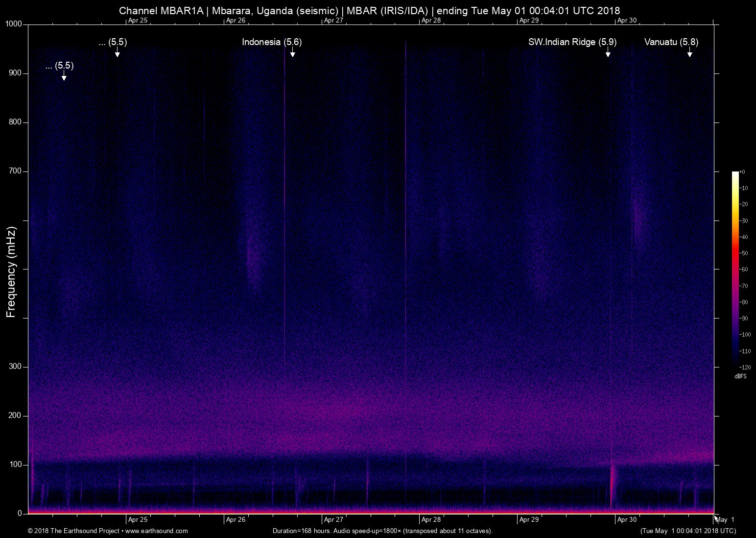Image resolution: width=756 pixels, height=538 pixels.
Task: Click the Channel MBAR1A title text
Action: pos(161,11)
